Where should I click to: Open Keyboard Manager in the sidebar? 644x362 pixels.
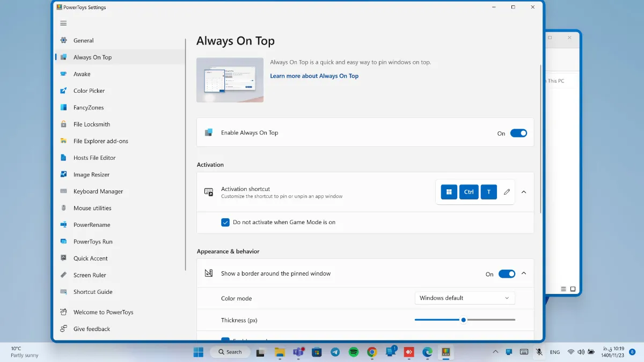coord(98,191)
